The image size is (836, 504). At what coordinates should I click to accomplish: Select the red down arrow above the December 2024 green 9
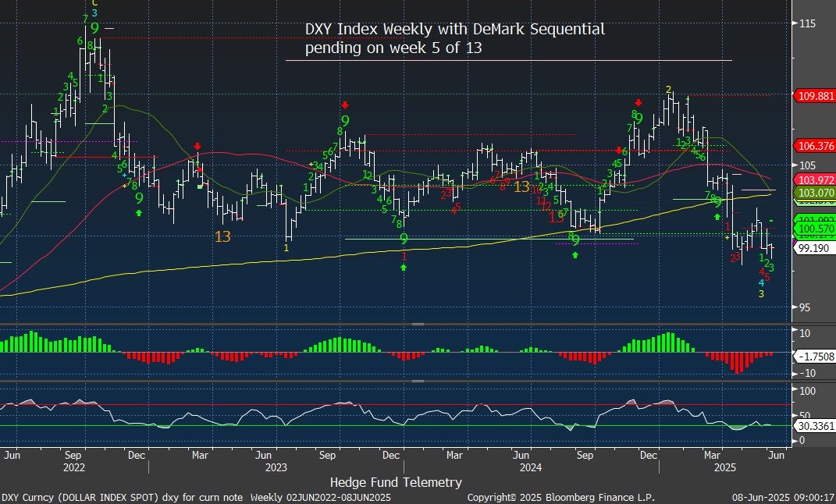click(x=639, y=102)
